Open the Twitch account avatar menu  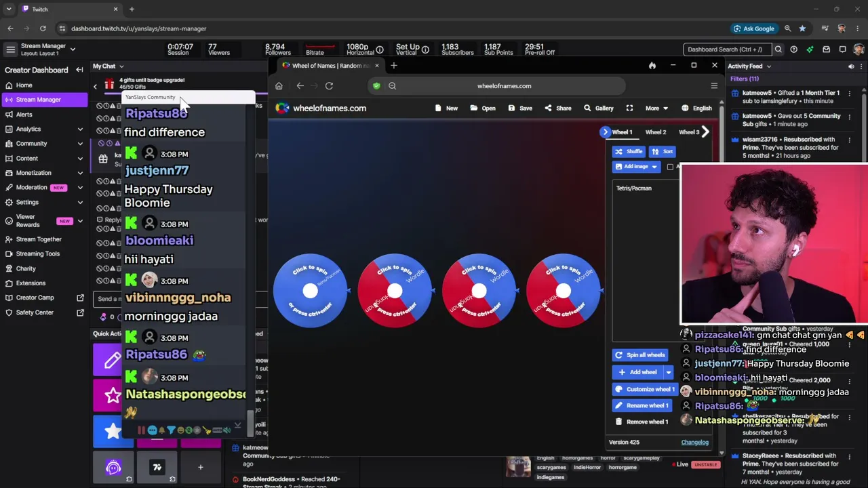[x=859, y=49]
